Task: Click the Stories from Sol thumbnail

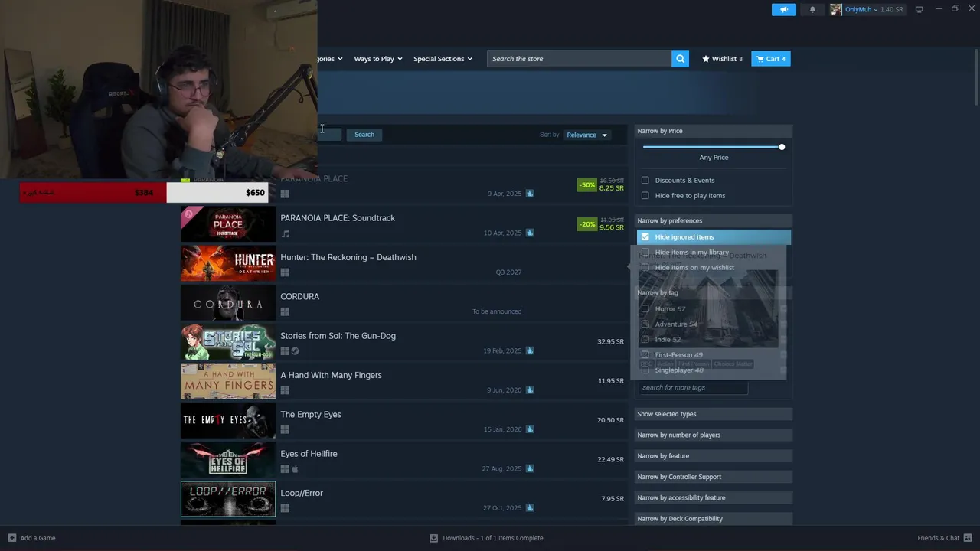Action: [x=227, y=342]
